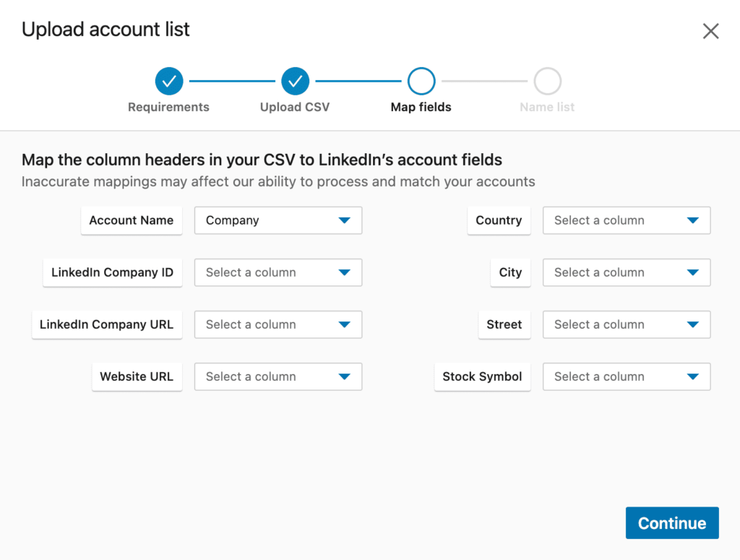Click the Stock Symbol field label
Image resolution: width=740 pixels, height=560 pixels.
(x=482, y=376)
